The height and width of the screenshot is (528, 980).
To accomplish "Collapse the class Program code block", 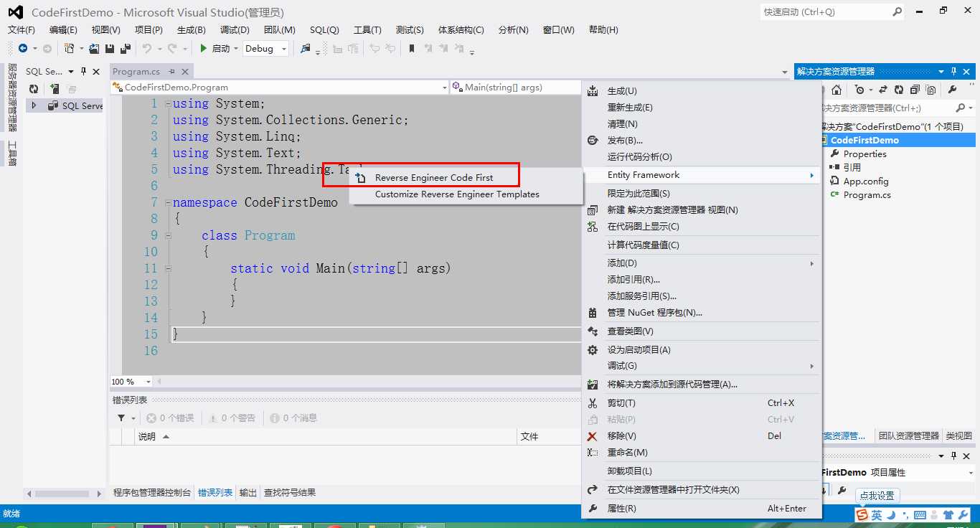I will [168, 235].
